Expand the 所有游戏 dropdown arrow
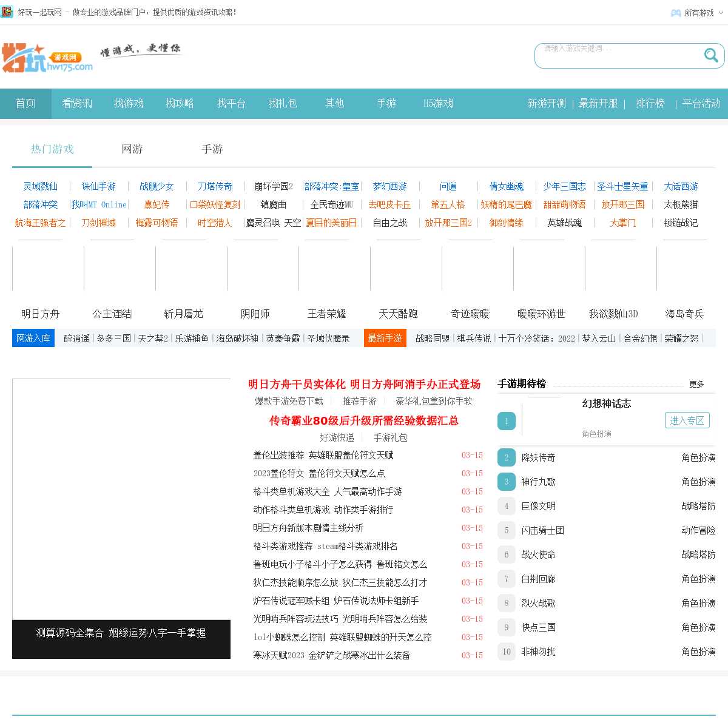 click(721, 13)
